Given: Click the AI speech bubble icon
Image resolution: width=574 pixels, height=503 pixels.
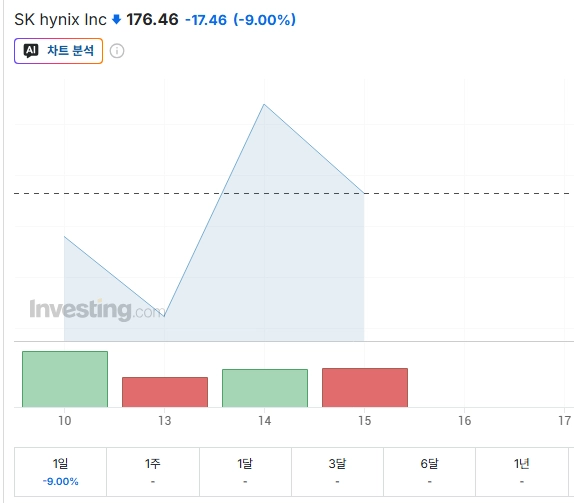Looking at the screenshot, I should coord(31,51).
